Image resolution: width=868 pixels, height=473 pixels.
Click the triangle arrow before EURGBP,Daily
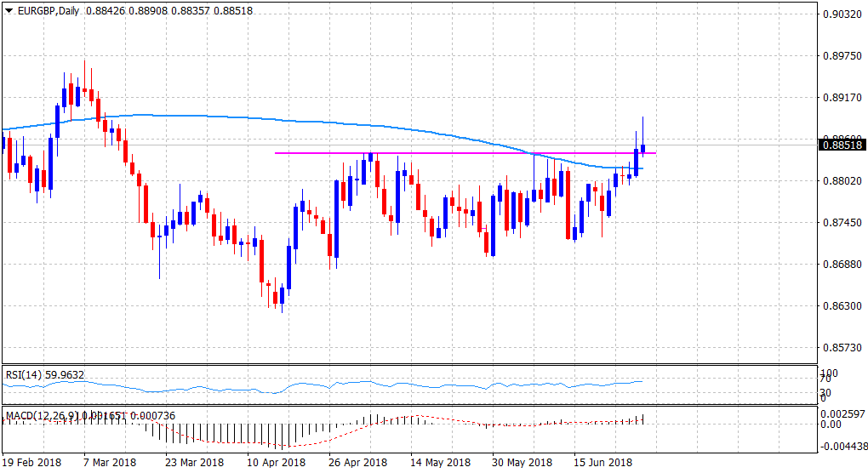[x=9, y=9]
